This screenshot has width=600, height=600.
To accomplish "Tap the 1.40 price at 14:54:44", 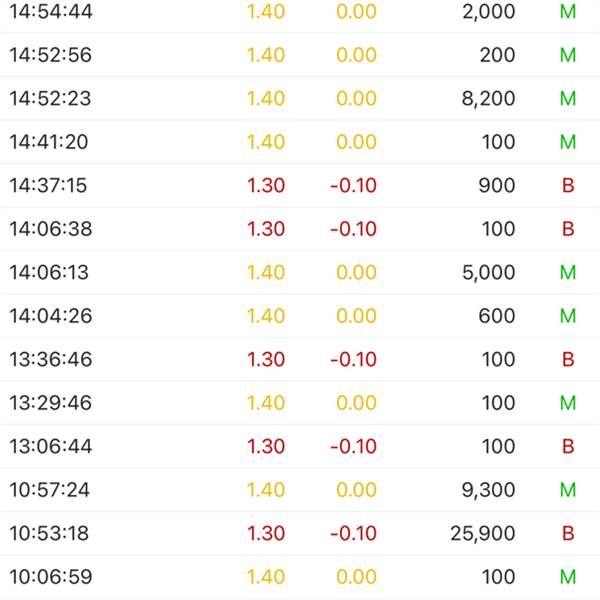I will click(266, 11).
